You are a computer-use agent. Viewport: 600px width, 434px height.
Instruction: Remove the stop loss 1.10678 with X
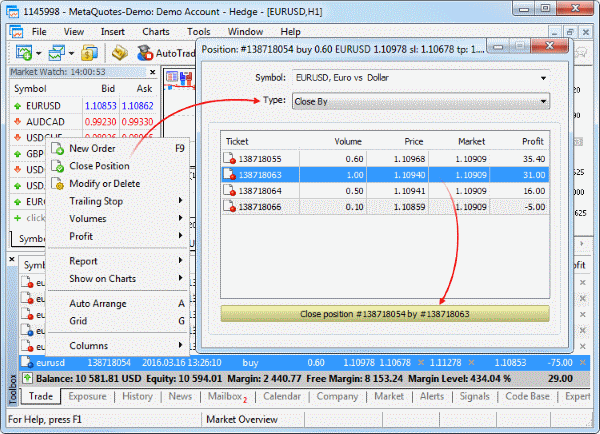(421, 362)
